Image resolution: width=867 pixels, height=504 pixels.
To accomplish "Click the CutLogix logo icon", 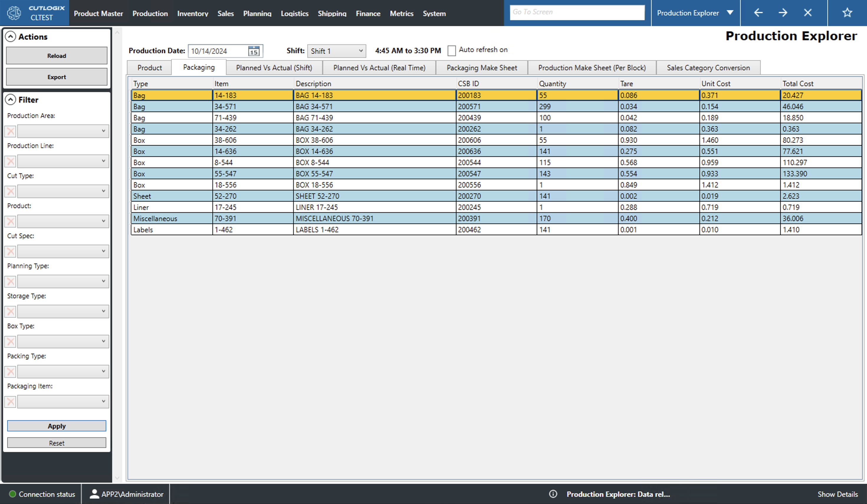I will coord(14,13).
